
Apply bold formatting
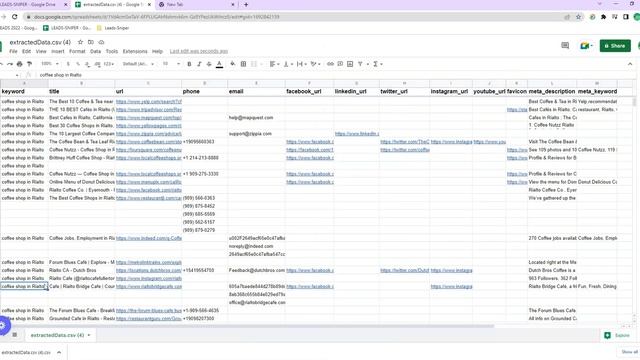point(189,64)
